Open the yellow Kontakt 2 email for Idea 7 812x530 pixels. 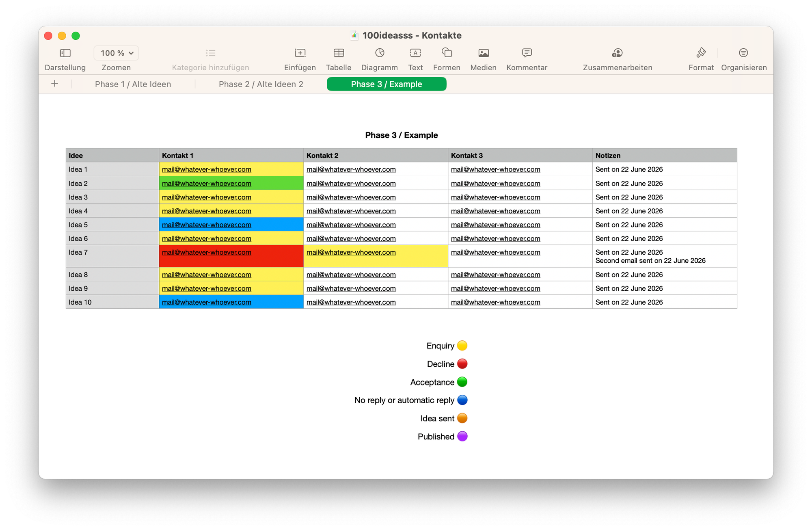351,253
